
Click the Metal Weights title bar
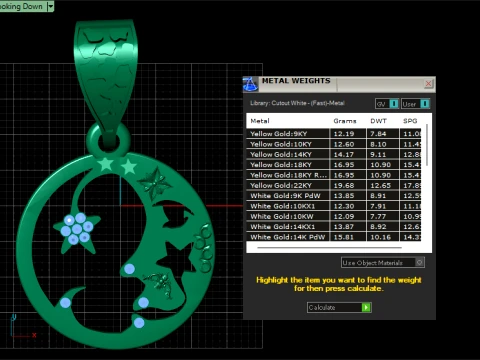[340, 84]
